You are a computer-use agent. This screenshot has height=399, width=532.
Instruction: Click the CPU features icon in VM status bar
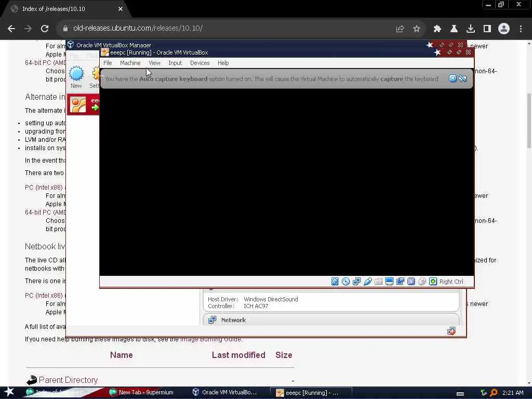coord(411,281)
